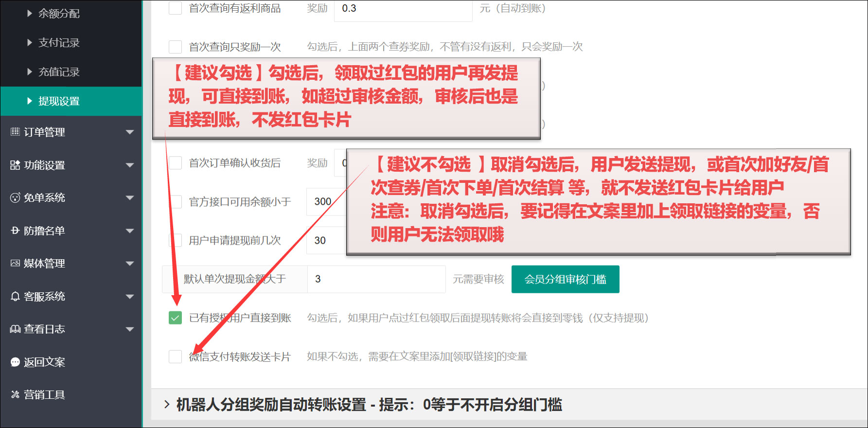Viewport: 868px width, 428px height.
Task: Click arrow icon beside 支付记录
Action: click(x=30, y=42)
